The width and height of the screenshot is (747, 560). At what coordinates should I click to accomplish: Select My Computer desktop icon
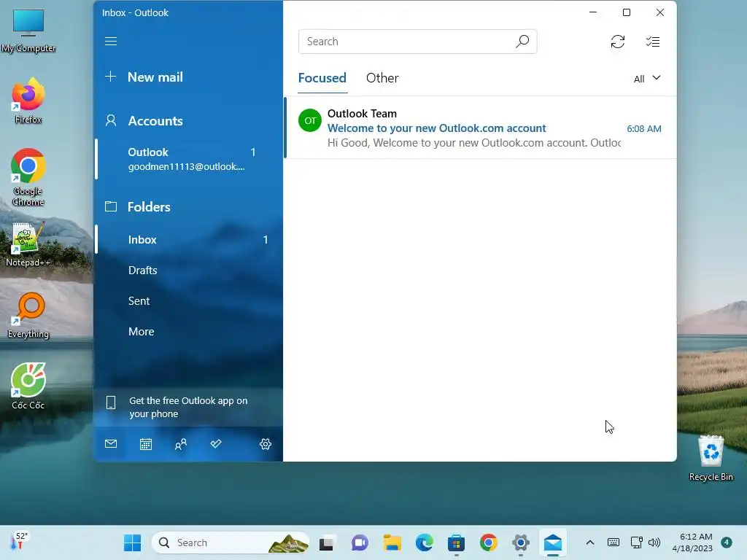28,30
